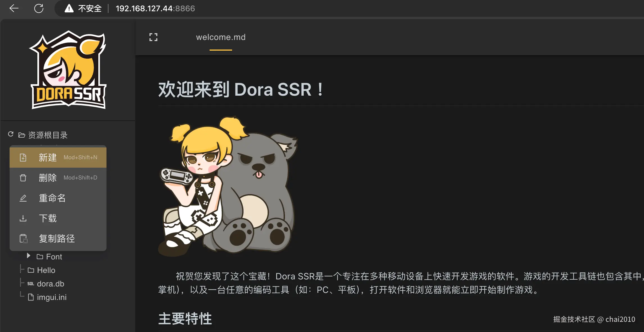Choose 新建 from context menu
644x332 pixels.
(x=58, y=158)
